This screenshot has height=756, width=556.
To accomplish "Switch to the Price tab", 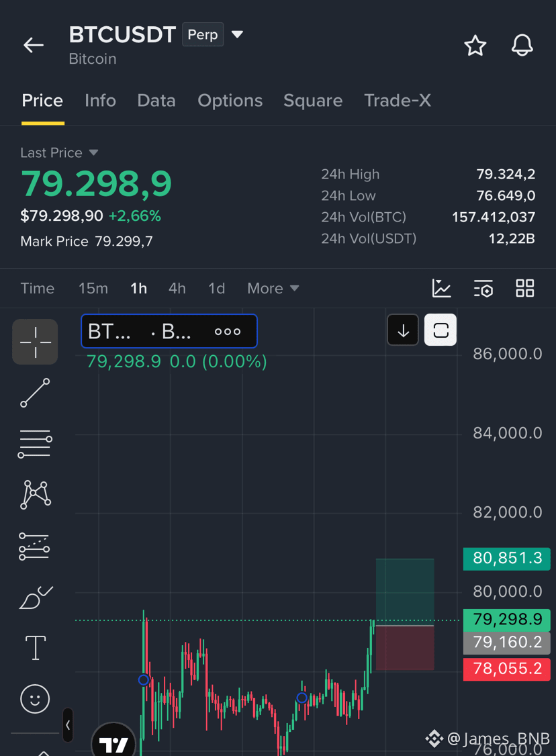I will pos(42,100).
